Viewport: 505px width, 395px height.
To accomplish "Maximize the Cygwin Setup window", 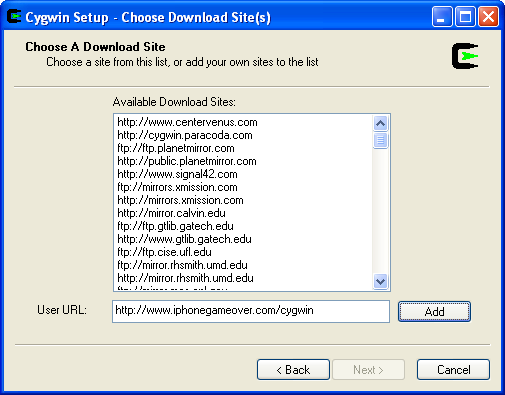I will pyautogui.click(x=465, y=16).
